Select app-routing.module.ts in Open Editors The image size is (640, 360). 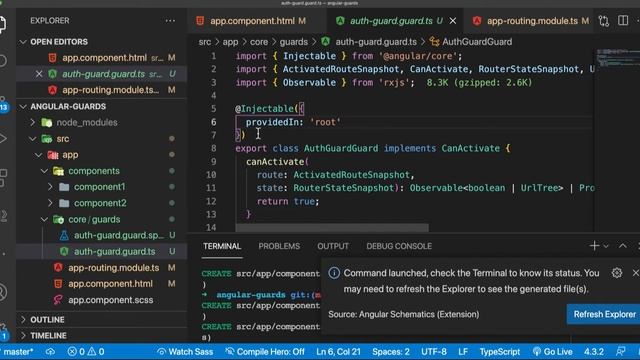pyautogui.click(x=110, y=90)
